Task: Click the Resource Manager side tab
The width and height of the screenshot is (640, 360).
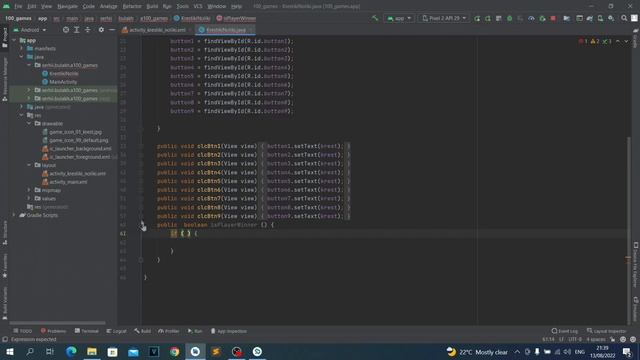Action: (5, 78)
